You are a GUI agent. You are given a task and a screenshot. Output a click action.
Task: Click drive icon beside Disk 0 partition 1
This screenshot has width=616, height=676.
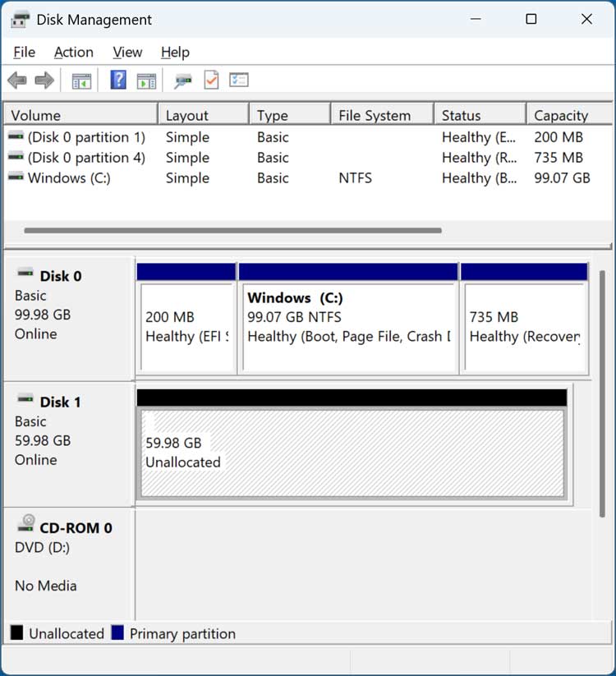click(x=16, y=136)
